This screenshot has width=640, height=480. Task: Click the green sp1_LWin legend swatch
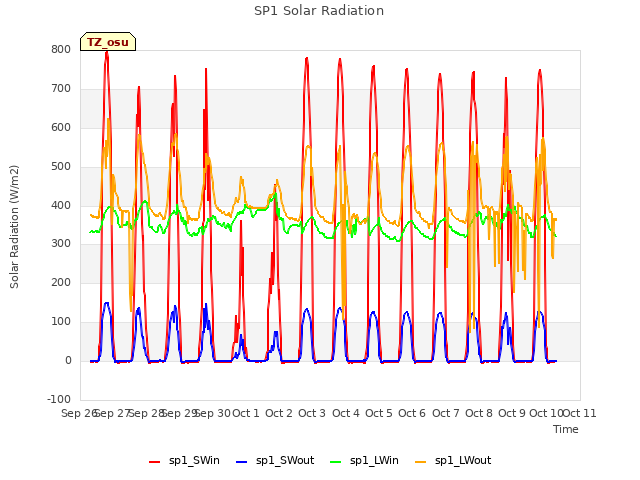[336, 462]
